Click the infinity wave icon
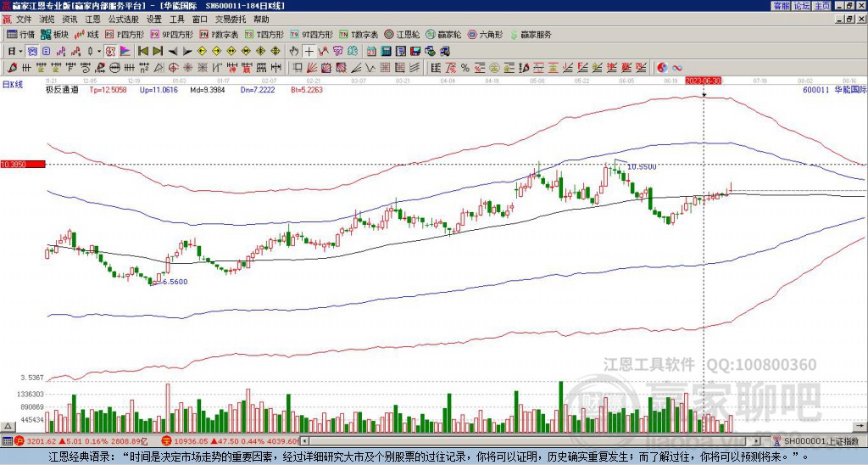Image resolution: width=868 pixels, height=465 pixels. 677,68
